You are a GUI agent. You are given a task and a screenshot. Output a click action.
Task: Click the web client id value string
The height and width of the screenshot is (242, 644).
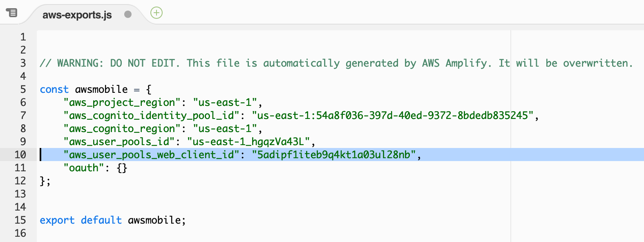(334, 155)
